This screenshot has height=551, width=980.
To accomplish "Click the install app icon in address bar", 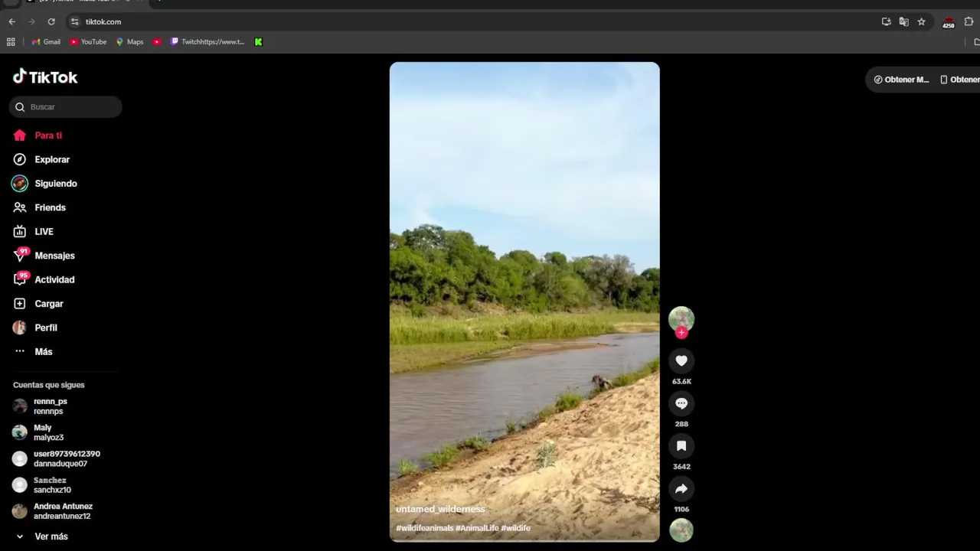I will 886,21.
